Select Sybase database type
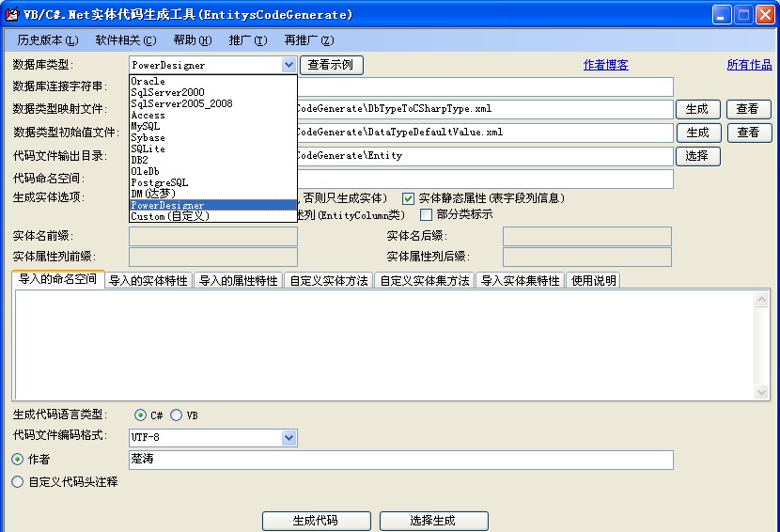780x532 pixels. pyautogui.click(x=213, y=137)
